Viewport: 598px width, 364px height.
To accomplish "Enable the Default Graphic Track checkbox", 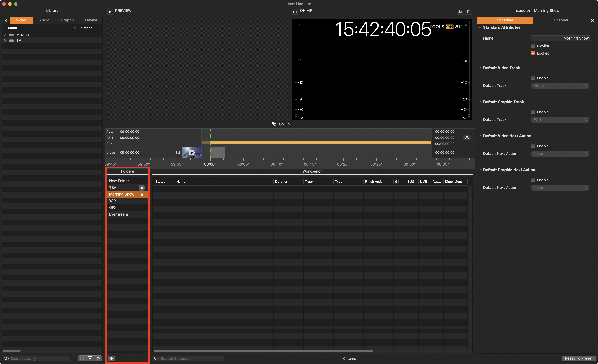I will 533,112.
